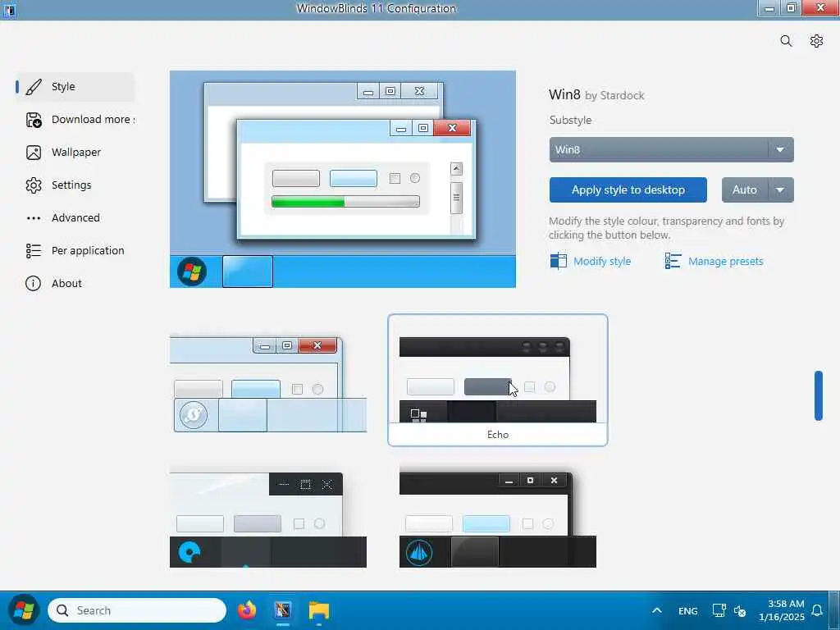The image size is (840, 630).
Task: Open the Per application section
Action: [x=75, y=251]
